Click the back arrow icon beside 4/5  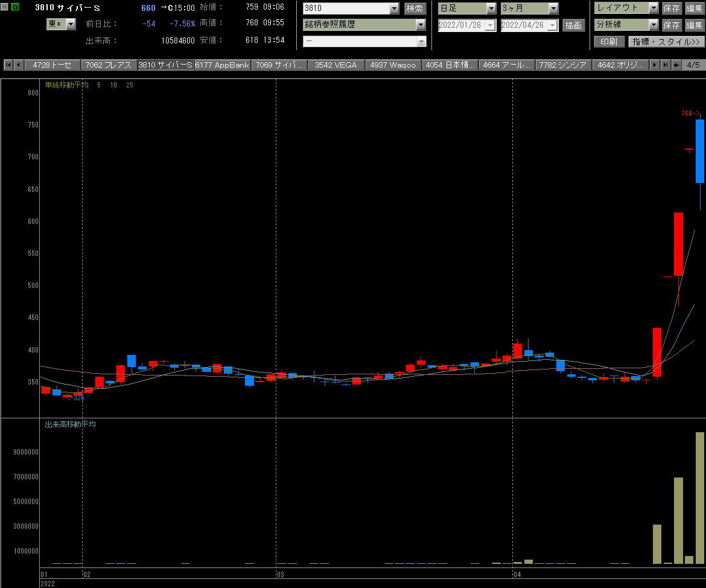676,65
